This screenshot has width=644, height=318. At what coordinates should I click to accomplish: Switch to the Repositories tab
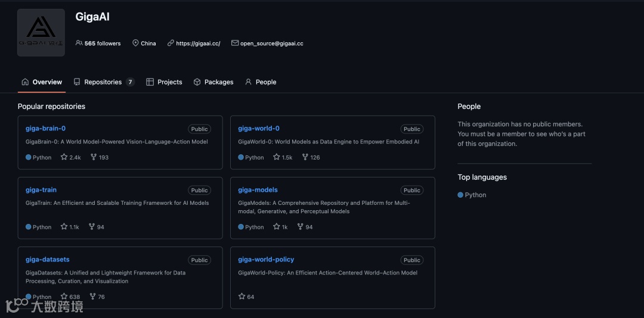pos(104,82)
